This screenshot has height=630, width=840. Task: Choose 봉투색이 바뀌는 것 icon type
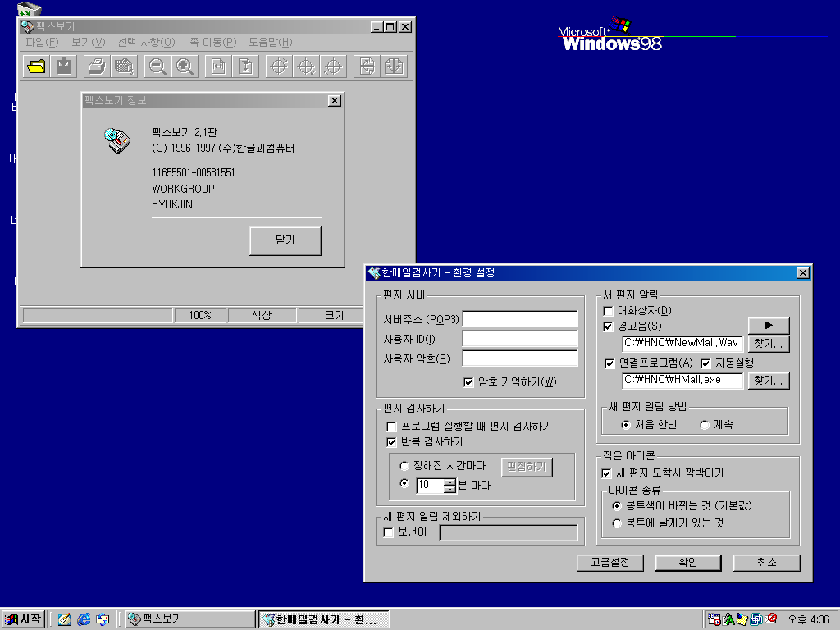pyautogui.click(x=617, y=505)
